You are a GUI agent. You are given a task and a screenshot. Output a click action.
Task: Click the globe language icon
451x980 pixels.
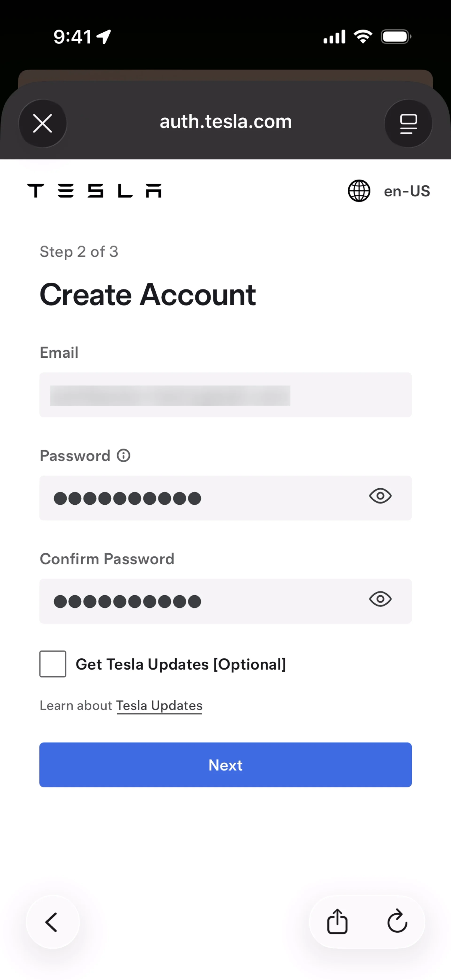pyautogui.click(x=359, y=191)
